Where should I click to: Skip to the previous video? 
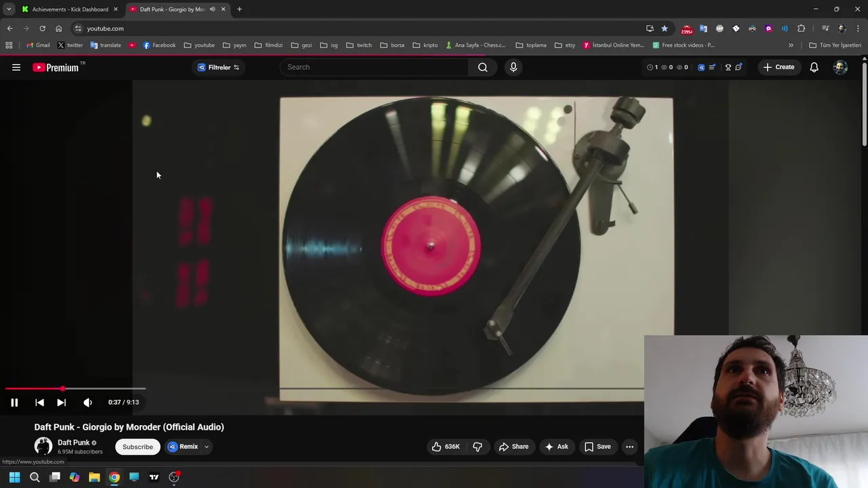(x=39, y=402)
